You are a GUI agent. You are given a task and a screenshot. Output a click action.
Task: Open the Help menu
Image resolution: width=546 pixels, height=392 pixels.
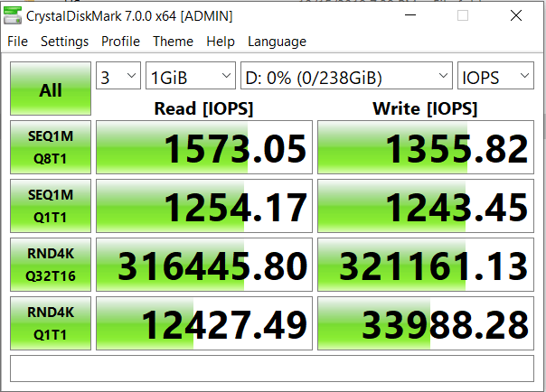coord(221,42)
